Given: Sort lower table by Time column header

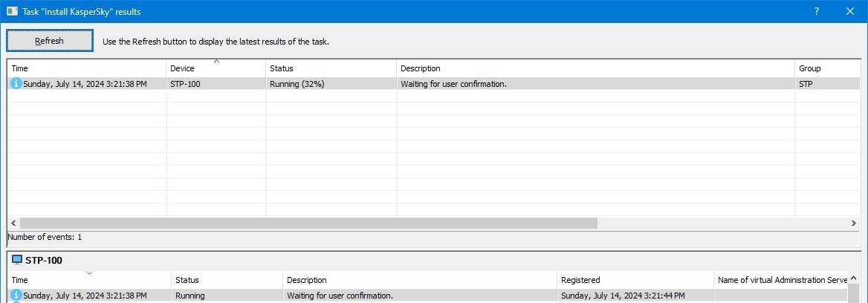Looking at the screenshot, I should [x=89, y=280].
